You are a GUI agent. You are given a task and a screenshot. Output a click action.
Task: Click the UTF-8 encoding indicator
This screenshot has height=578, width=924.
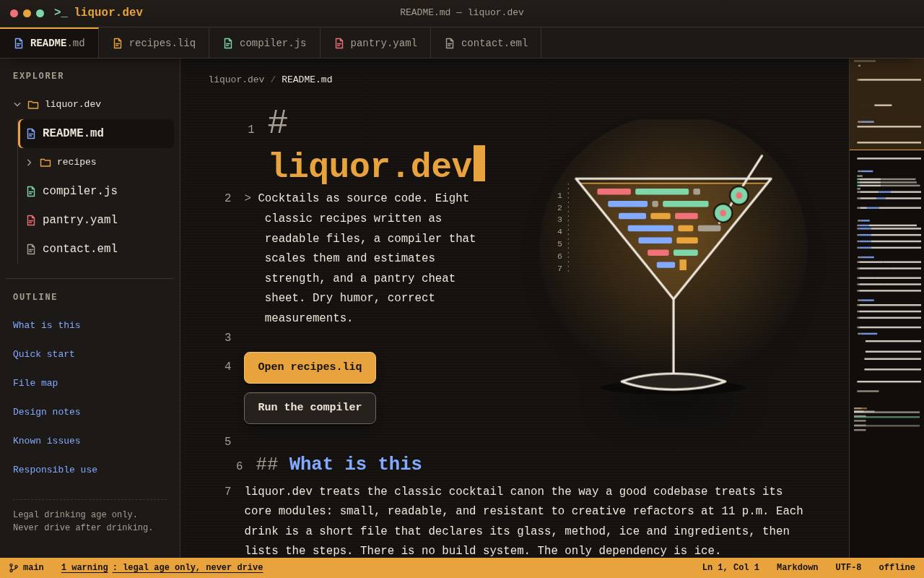pos(848,568)
